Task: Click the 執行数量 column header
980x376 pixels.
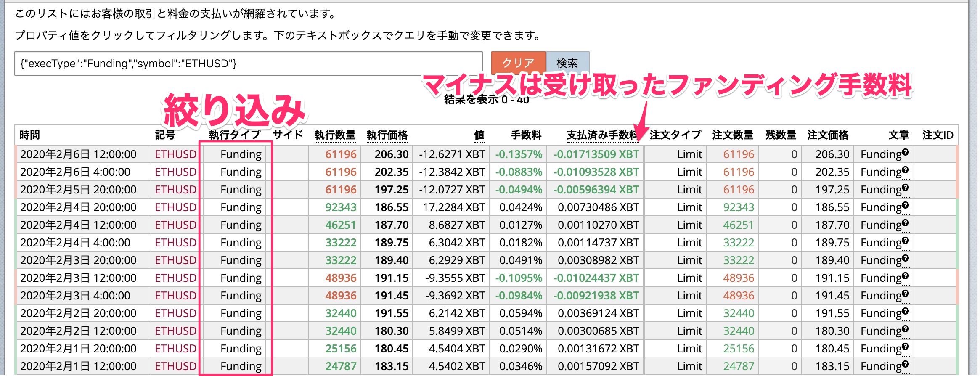Action: tap(335, 135)
